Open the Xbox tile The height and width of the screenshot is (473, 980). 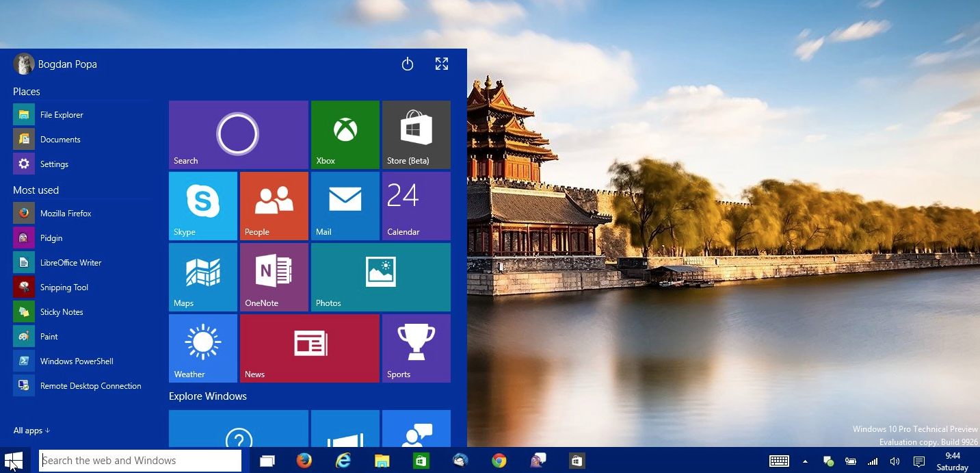(x=345, y=135)
